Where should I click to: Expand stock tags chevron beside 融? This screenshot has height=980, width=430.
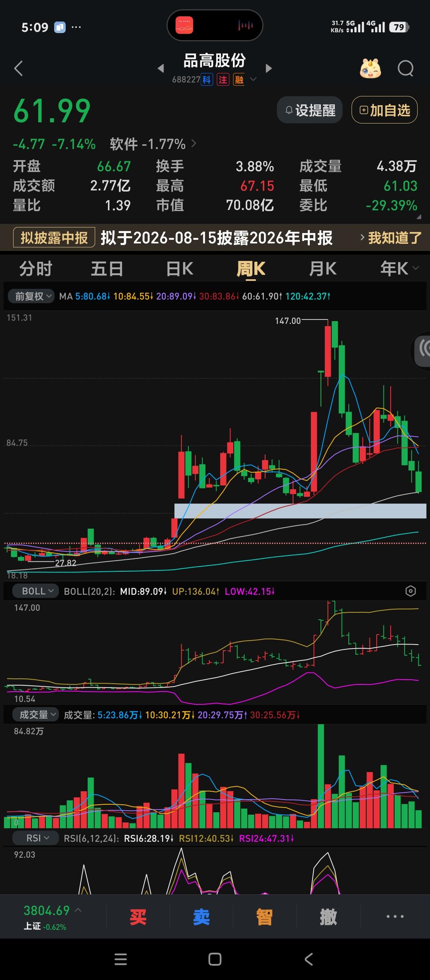click(253, 80)
